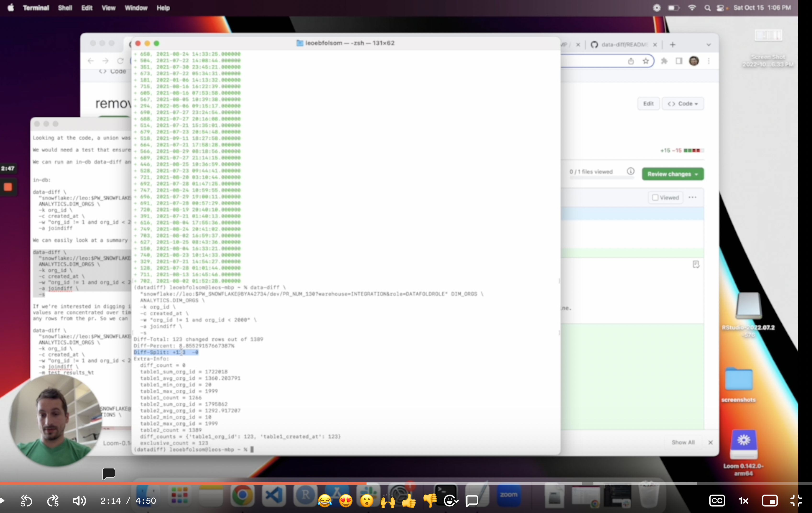Image resolution: width=812 pixels, height=513 pixels.
Task: Rewind the video five seconds
Action: click(26, 501)
